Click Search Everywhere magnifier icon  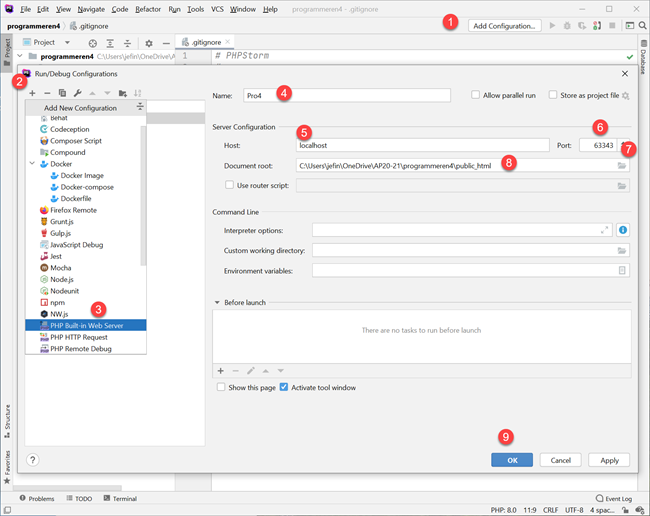click(x=642, y=26)
